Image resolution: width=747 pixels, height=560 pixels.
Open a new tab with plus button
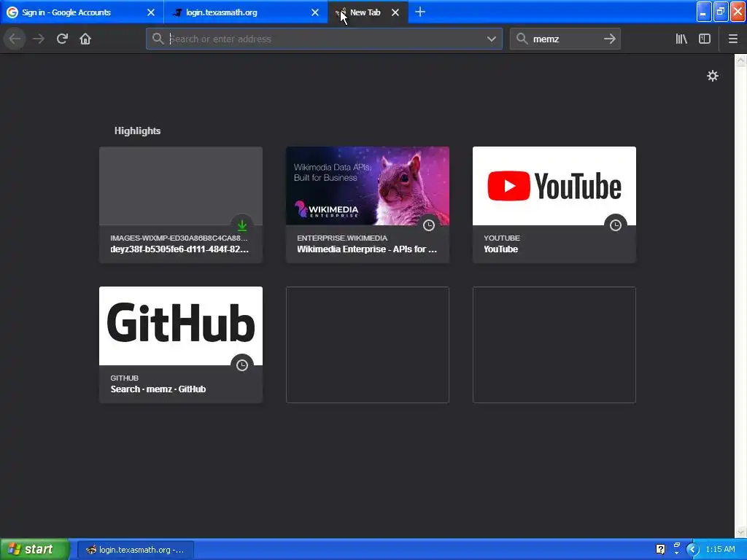click(419, 12)
